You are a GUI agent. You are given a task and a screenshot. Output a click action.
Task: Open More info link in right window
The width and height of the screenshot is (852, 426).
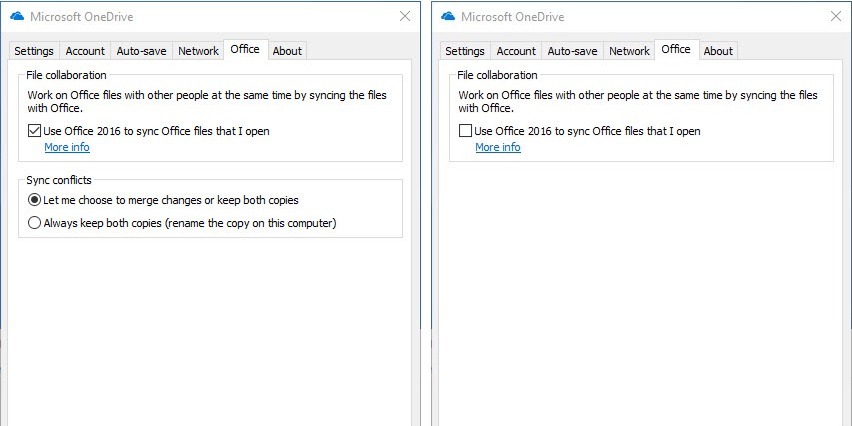point(498,147)
